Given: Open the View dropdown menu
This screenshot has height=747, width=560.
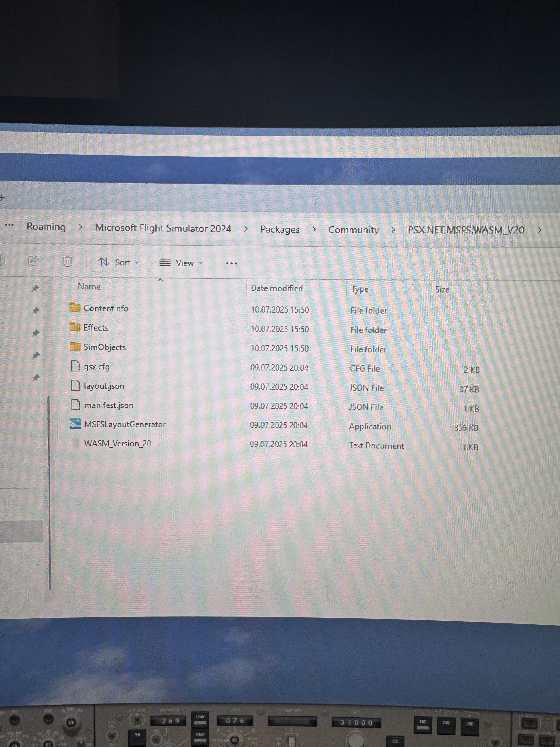Looking at the screenshot, I should click(181, 263).
